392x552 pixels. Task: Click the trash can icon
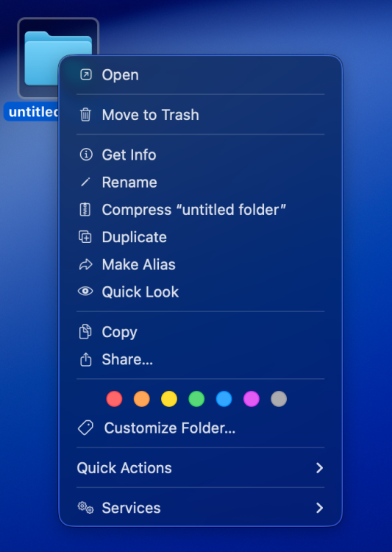pyautogui.click(x=85, y=115)
